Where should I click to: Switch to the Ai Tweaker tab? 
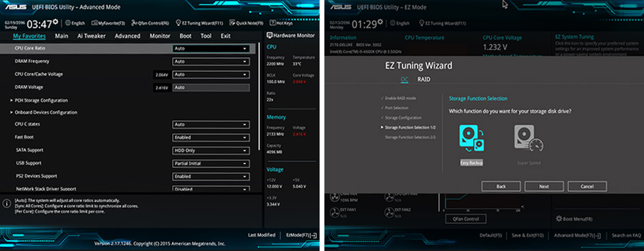92,36
